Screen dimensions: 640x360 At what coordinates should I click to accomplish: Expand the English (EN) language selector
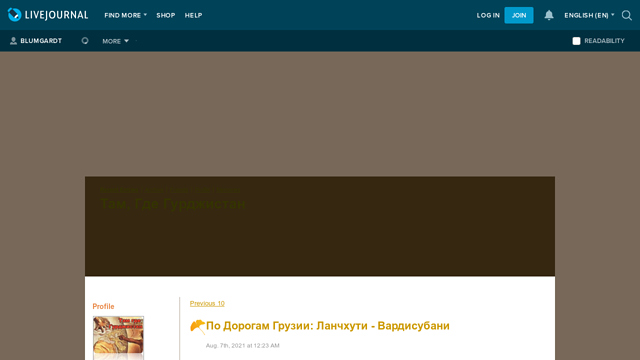pyautogui.click(x=589, y=15)
